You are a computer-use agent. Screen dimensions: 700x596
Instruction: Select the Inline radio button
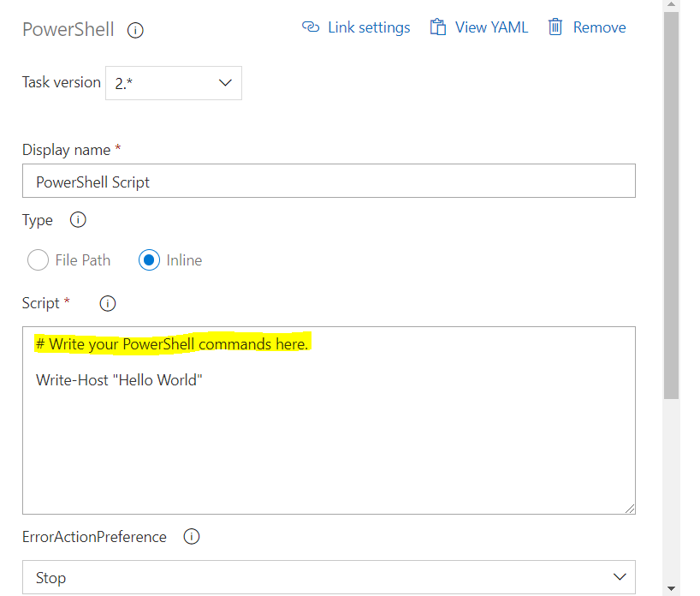tap(149, 260)
